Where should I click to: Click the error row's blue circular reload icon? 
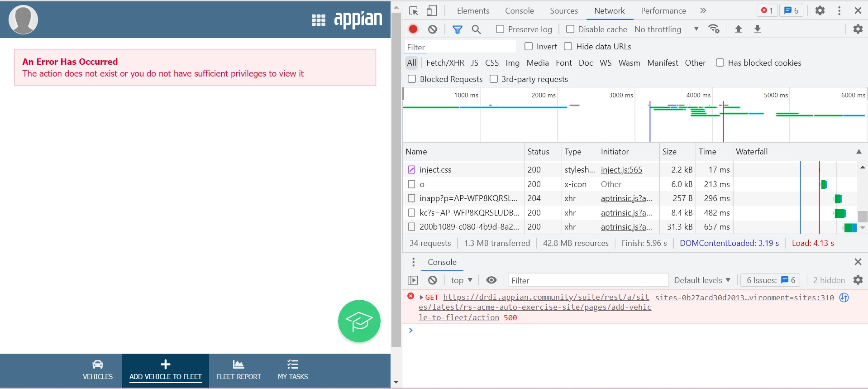pyautogui.click(x=844, y=298)
